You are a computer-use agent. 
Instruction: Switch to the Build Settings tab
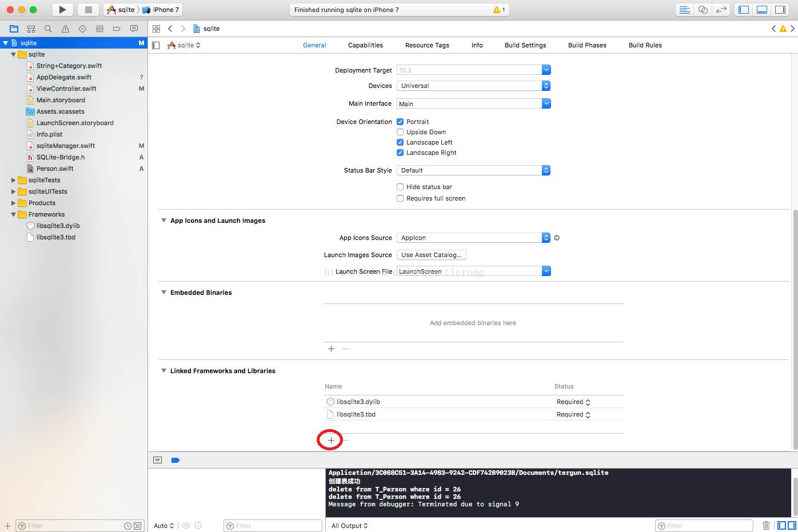tap(525, 45)
